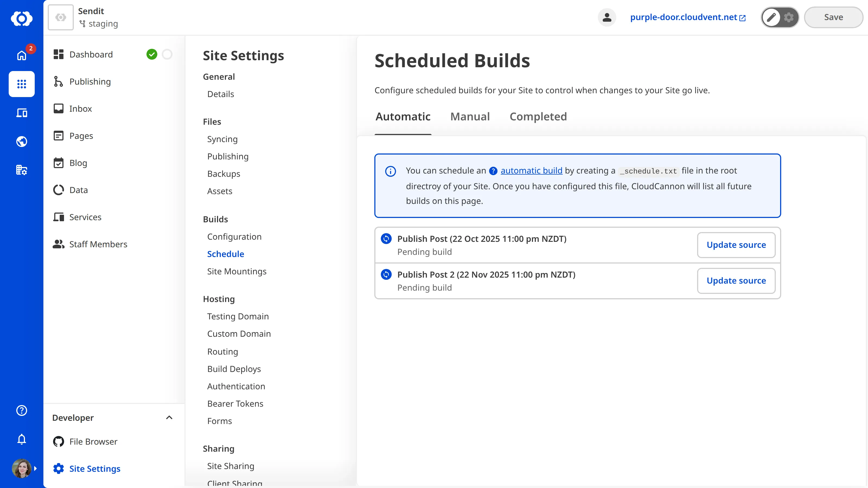Open the devices icon in left rail

click(x=22, y=113)
